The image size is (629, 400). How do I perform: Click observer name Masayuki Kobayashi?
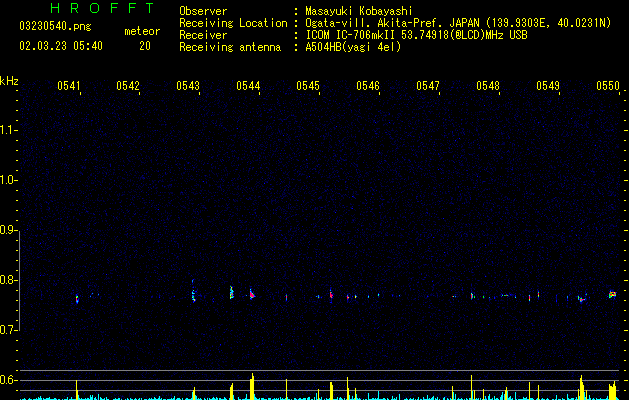tap(359, 11)
